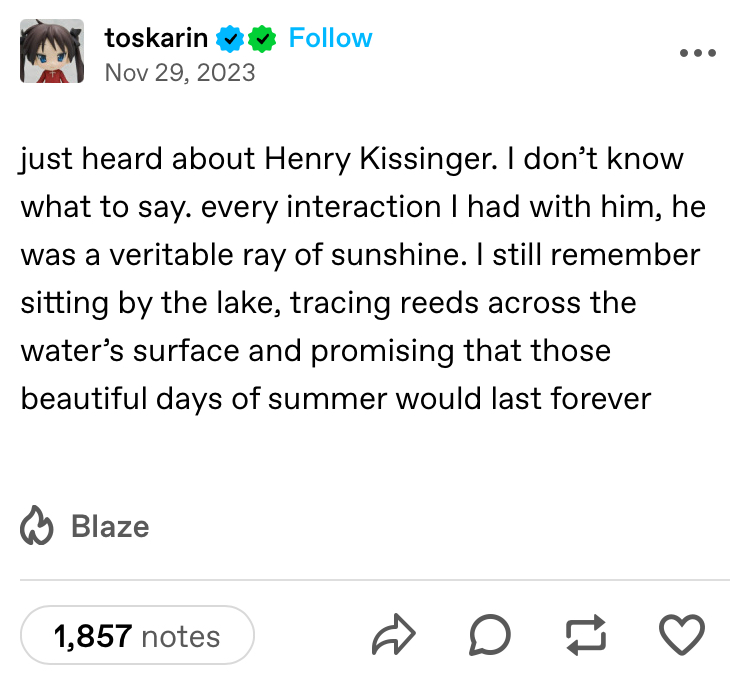Follow the toskarin blog
Viewport: 750px width, 689px height.
[330, 38]
